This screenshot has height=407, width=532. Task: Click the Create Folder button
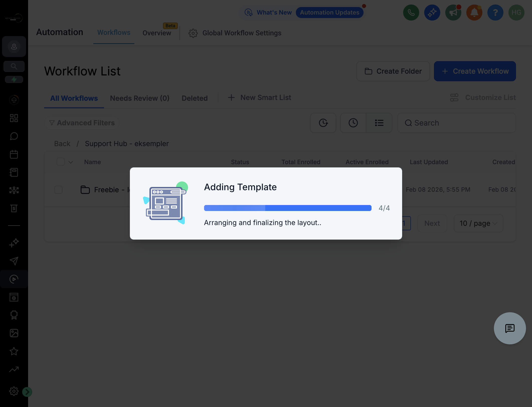coord(393,71)
